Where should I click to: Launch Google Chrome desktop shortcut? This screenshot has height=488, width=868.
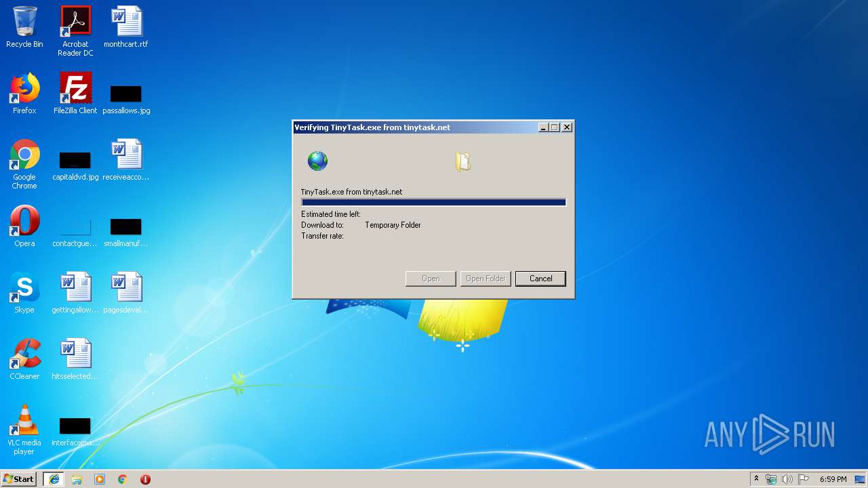click(x=24, y=164)
